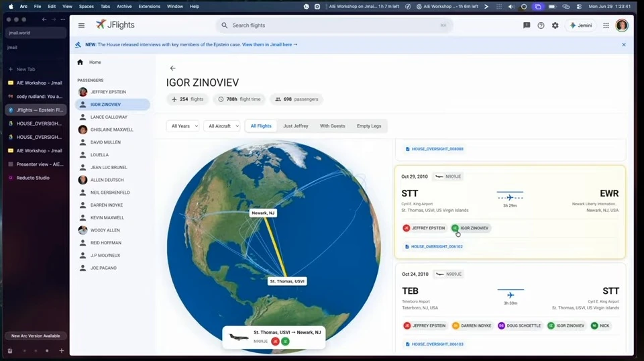644x361 pixels.
Task: Open the Archive menu in menu bar
Action: tap(124, 7)
